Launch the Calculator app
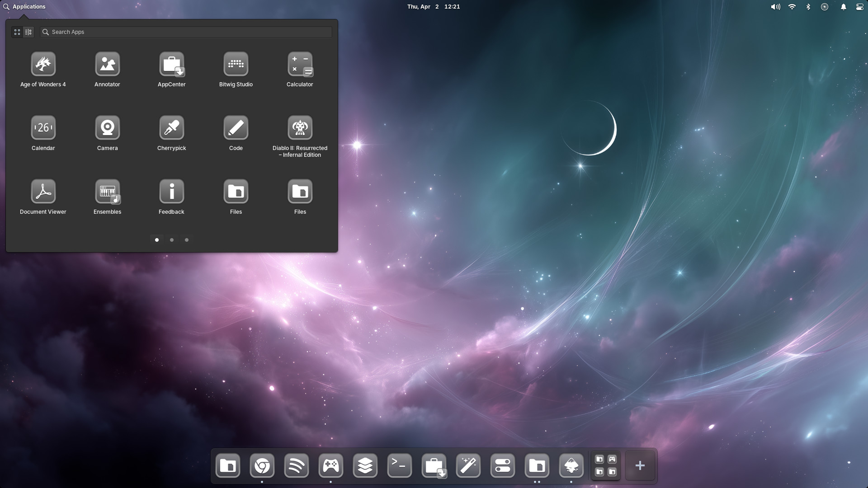 coord(300,64)
